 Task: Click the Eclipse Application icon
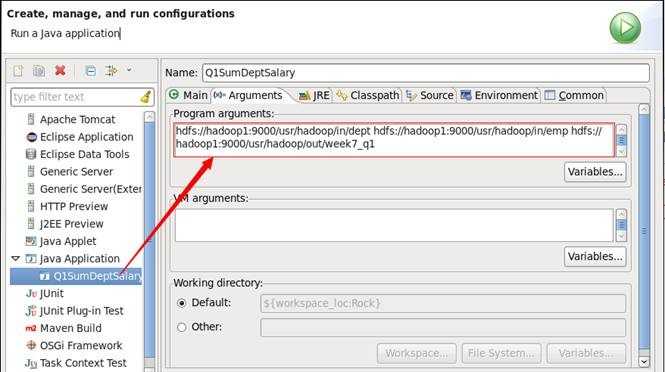tap(31, 137)
